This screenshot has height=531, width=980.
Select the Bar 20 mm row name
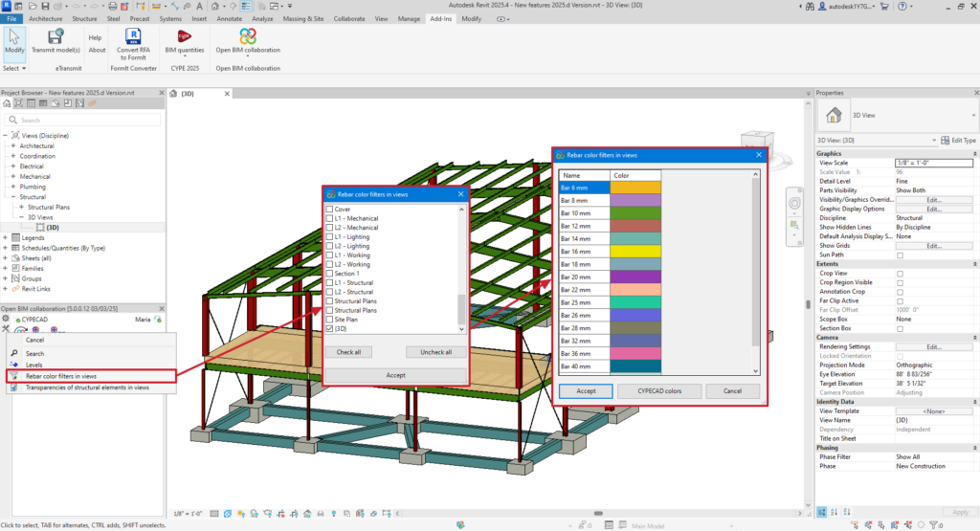coord(585,277)
